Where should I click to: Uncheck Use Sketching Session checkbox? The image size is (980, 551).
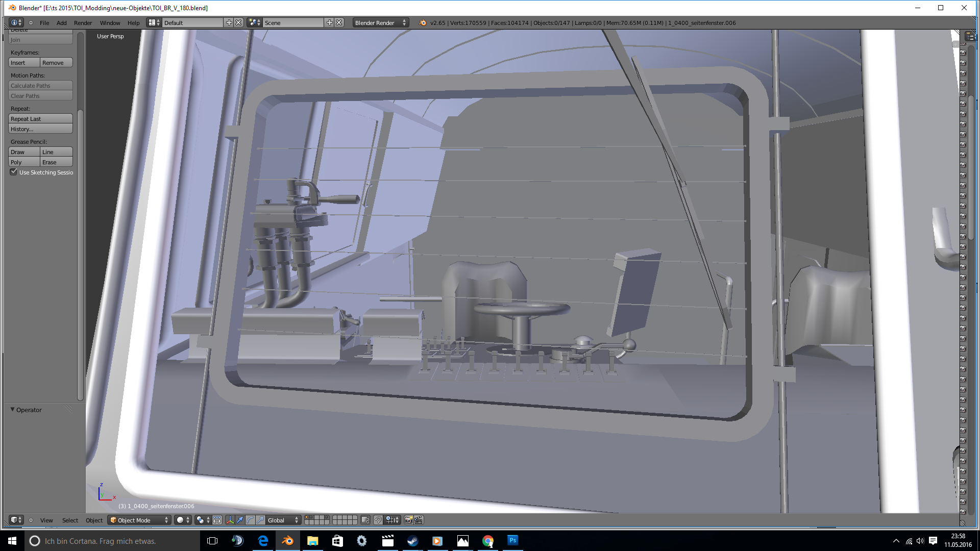pos(14,172)
